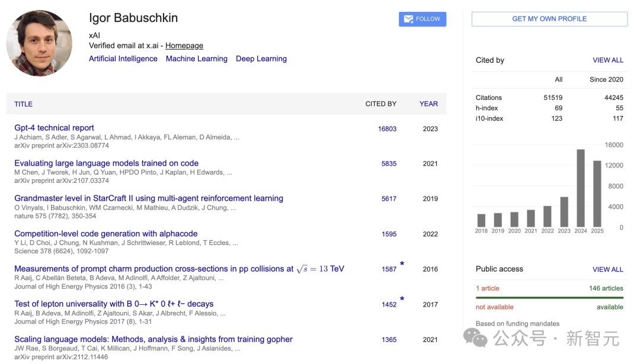View the 5617 citing articles
The image size is (640, 364).
coord(389,199)
